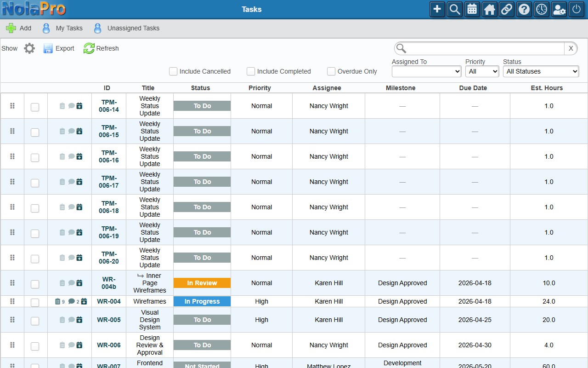Open task link TPM-006-15
This screenshot has width=588, height=368.
(x=109, y=131)
